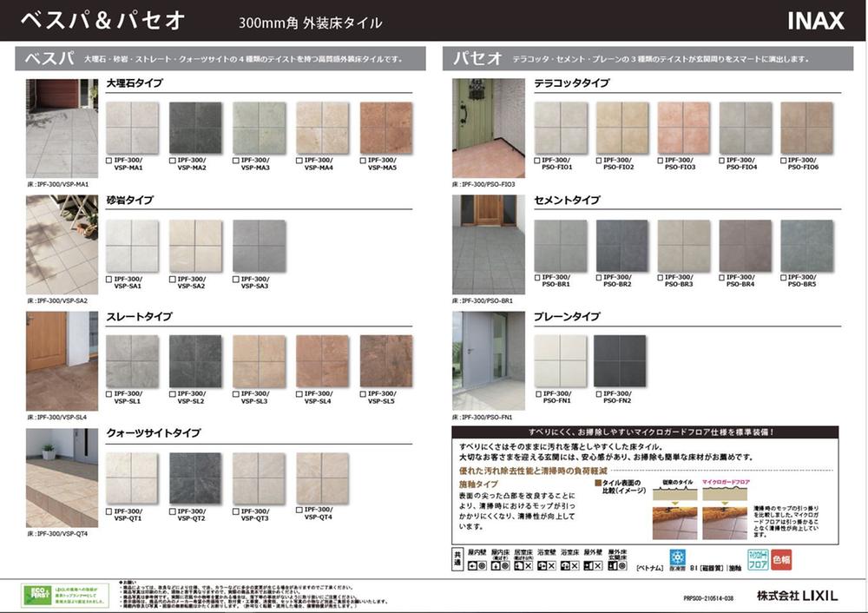Image resolution: width=868 pixels, height=613 pixels.
Task: Check the IPF-300/VSP-SA2 checkbox
Action: [x=173, y=280]
